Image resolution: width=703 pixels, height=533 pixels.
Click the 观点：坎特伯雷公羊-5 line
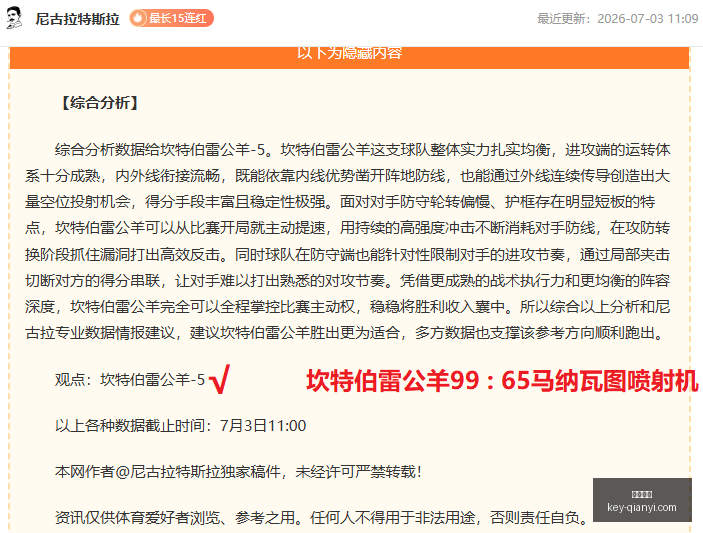[x=130, y=380]
